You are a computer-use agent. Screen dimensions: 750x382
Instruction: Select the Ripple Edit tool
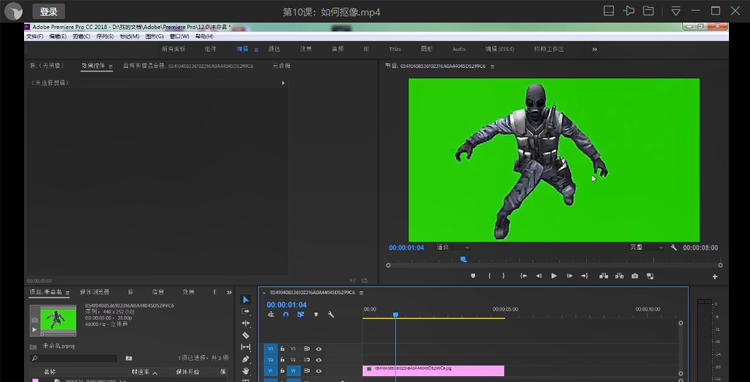(x=245, y=324)
